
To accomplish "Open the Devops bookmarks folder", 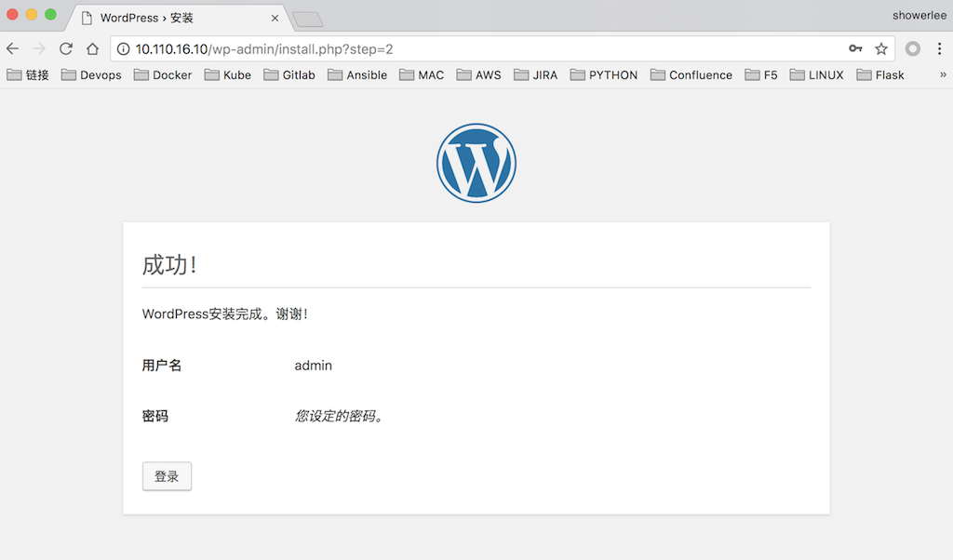I will click(91, 74).
